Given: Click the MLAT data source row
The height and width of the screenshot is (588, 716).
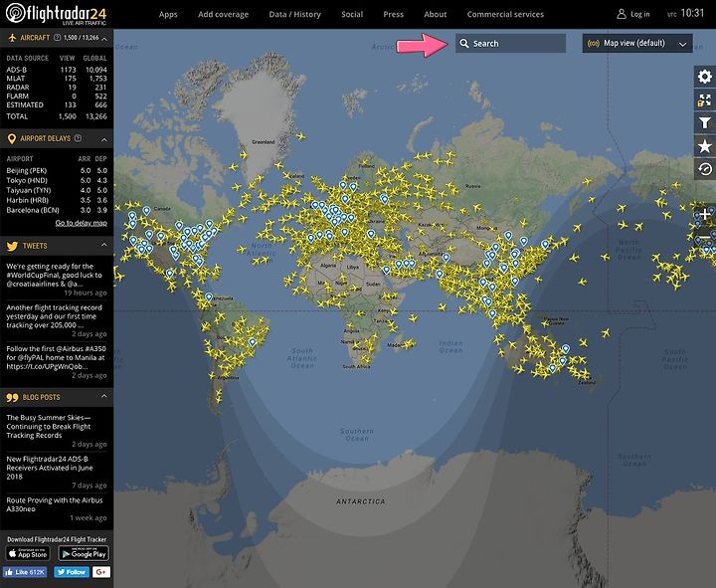Looking at the screenshot, I should coord(57,79).
